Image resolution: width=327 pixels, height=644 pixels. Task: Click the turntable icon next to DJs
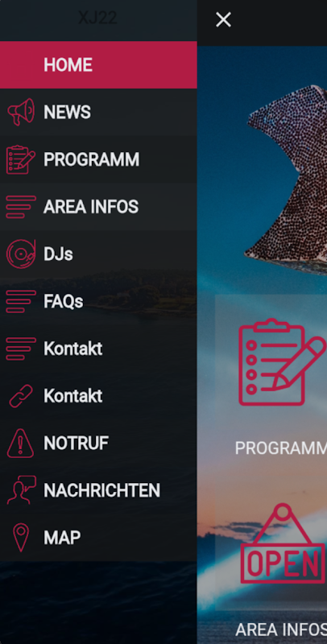[x=21, y=254]
